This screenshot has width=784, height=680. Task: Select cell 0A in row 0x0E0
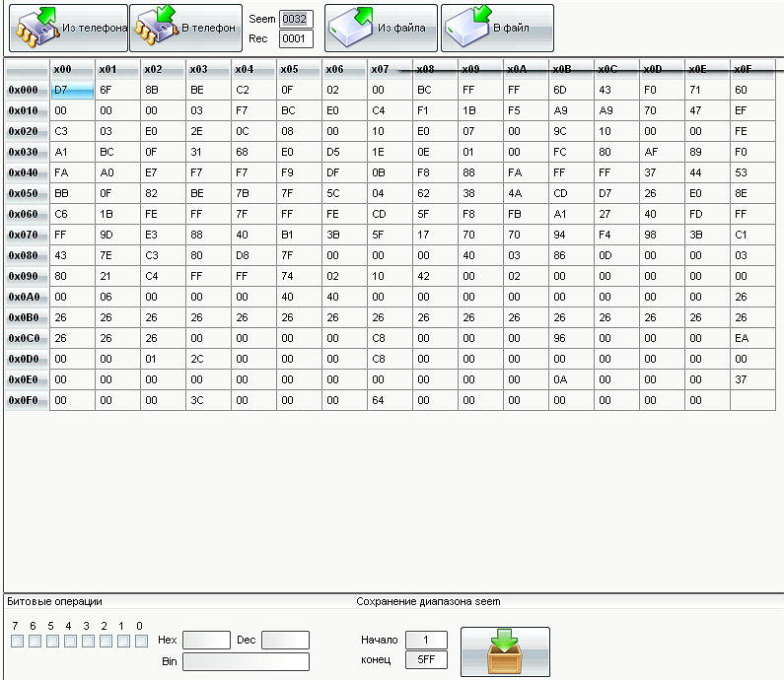tap(571, 380)
